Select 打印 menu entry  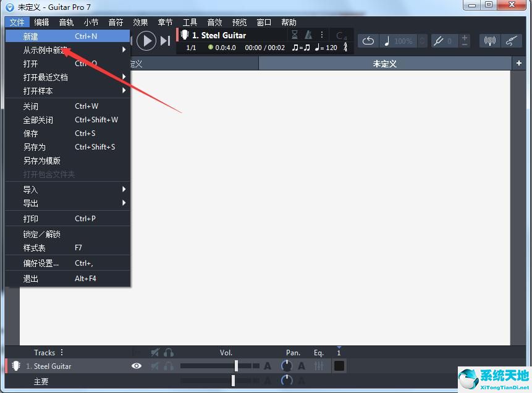(x=68, y=219)
